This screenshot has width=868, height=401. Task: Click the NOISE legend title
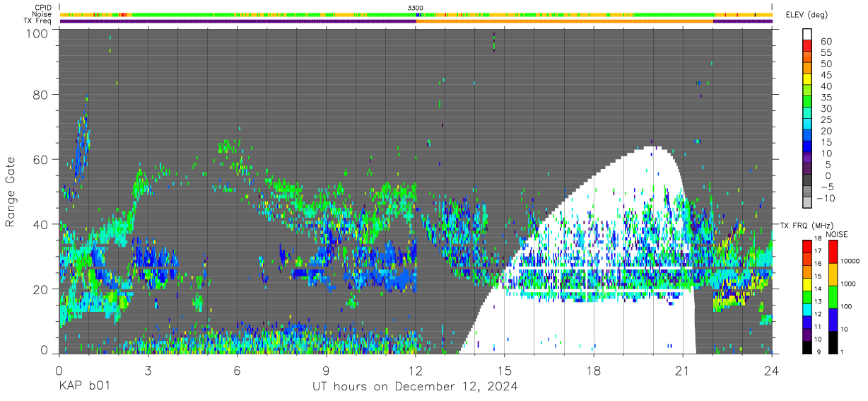click(836, 234)
